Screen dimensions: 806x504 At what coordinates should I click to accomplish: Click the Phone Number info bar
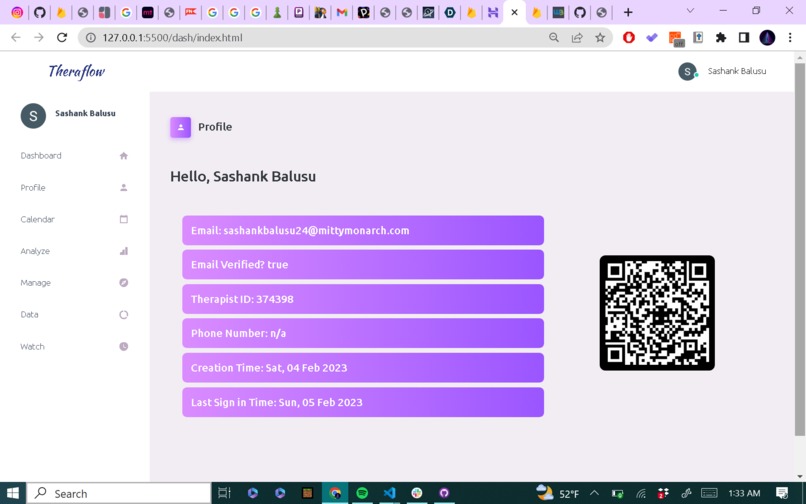pos(363,333)
